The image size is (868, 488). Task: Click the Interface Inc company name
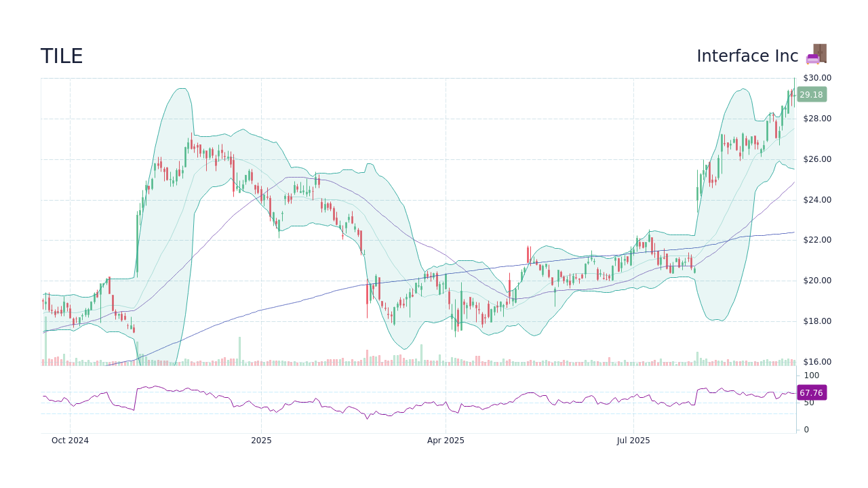tap(747, 56)
